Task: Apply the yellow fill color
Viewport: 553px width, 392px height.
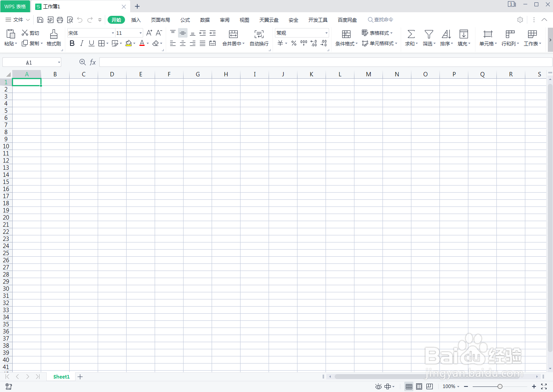Action: coord(128,43)
